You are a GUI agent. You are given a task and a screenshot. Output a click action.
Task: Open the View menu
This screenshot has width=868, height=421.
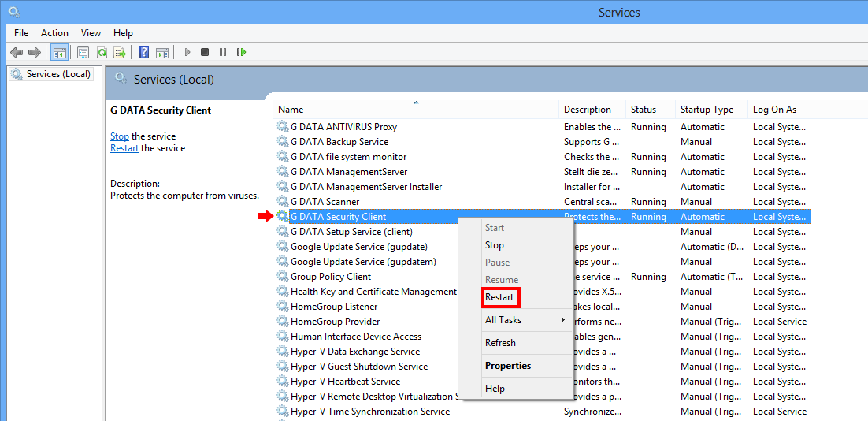point(91,32)
